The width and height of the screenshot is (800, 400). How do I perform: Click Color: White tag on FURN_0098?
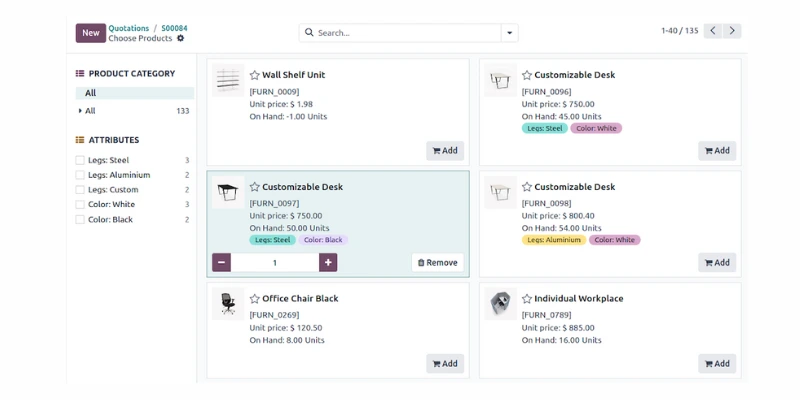614,240
